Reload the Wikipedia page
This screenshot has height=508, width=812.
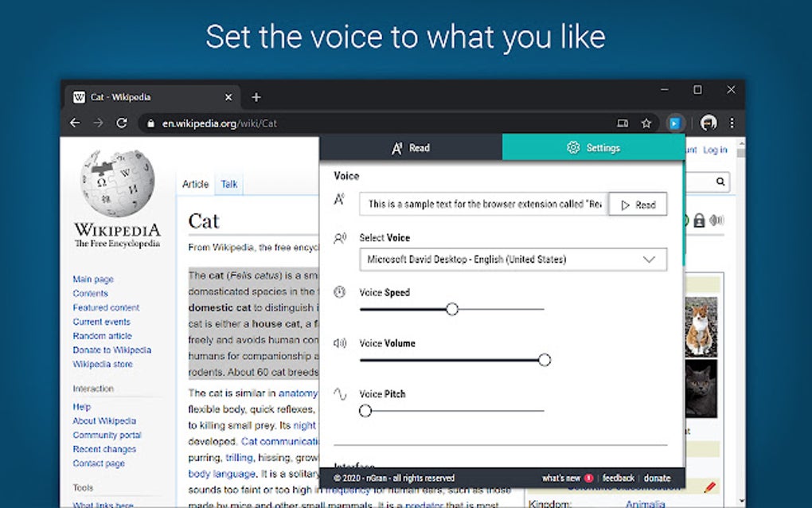tap(122, 123)
